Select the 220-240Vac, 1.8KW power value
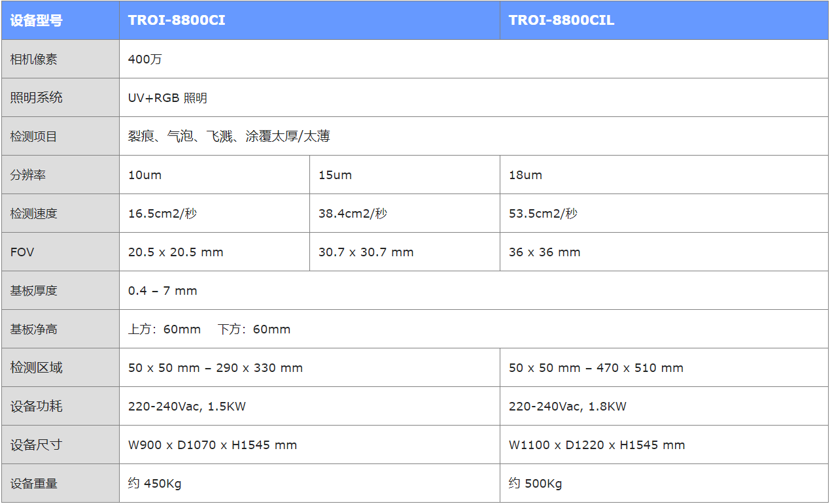Image resolution: width=830 pixels, height=504 pixels. pyautogui.click(x=568, y=407)
